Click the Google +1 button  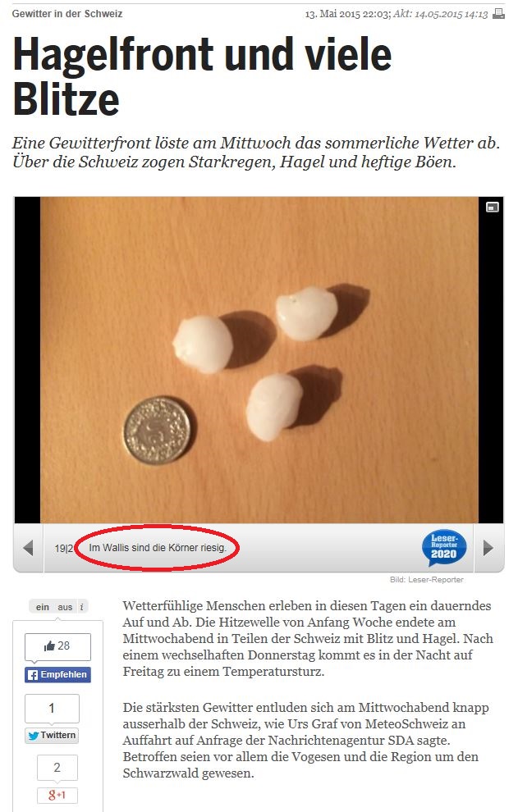coord(57,795)
